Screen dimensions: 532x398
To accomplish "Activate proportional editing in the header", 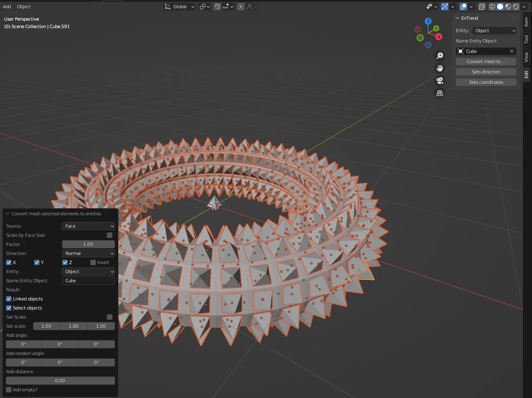I will click(240, 7).
